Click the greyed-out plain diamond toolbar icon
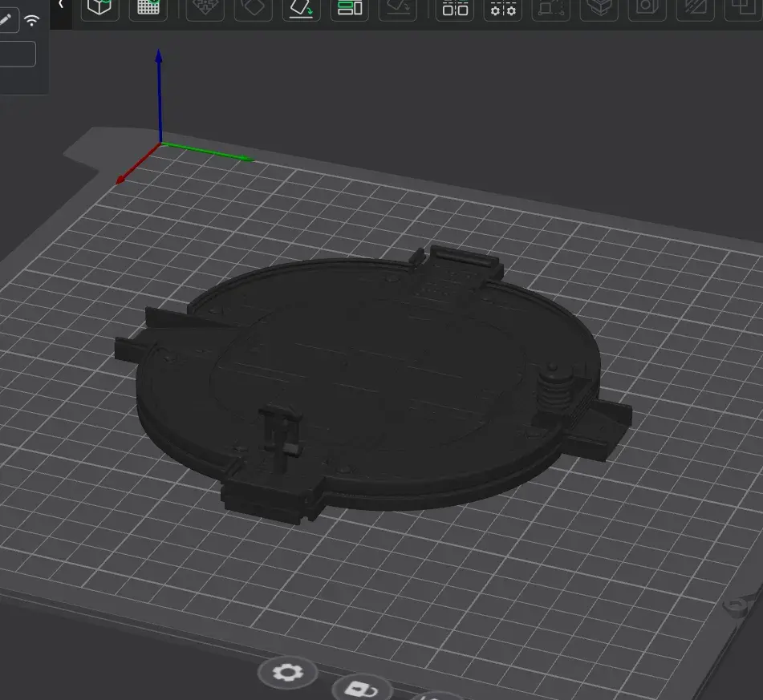The image size is (763, 700). tap(254, 7)
